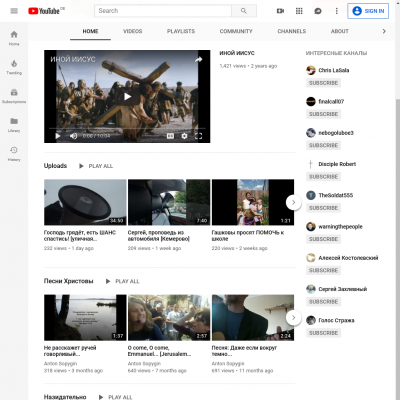Click the page vertical scrollbar
Screen dimensions: 400x400
(398, 213)
